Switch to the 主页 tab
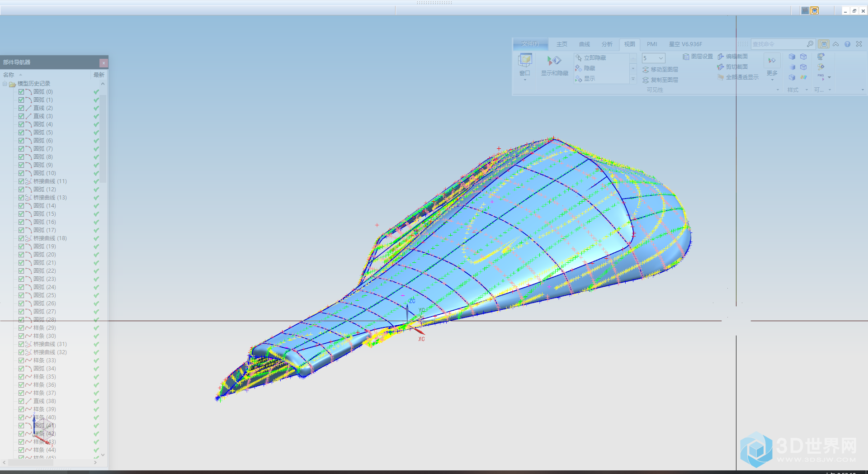This screenshot has height=474, width=868. pos(562,44)
